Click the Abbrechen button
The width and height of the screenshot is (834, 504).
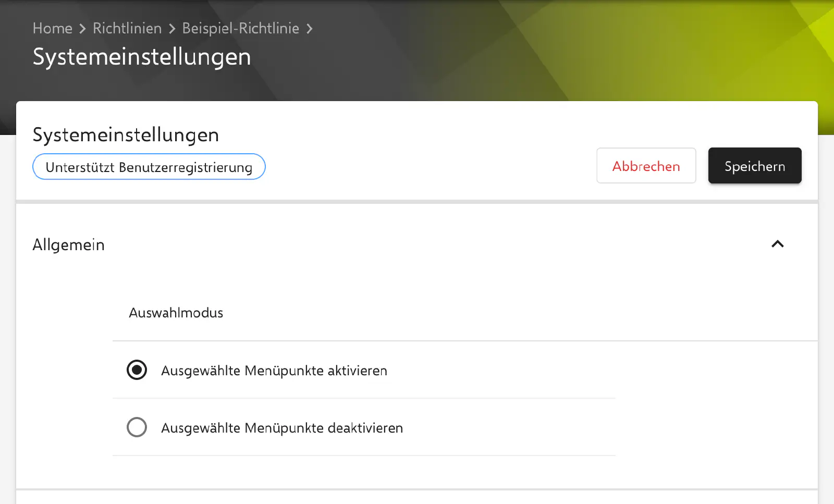tap(646, 166)
